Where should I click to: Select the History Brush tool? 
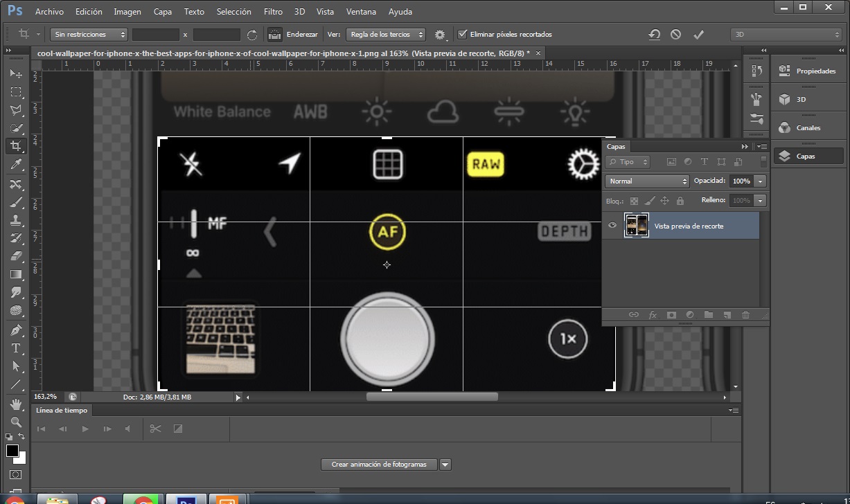click(x=15, y=238)
